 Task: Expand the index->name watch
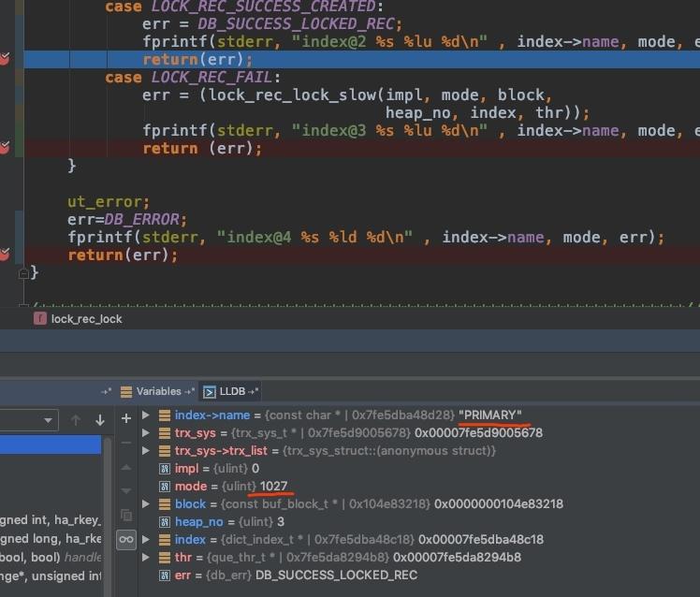click(146, 415)
